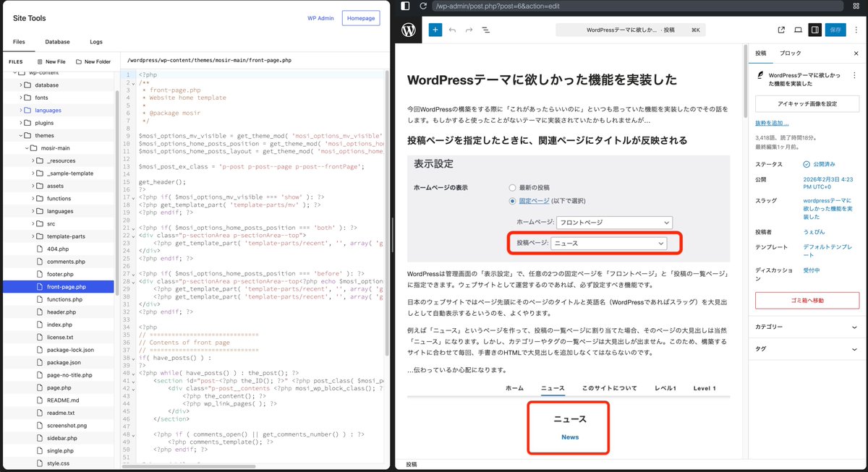Click the post title heading text
868x472 pixels.
coord(542,80)
